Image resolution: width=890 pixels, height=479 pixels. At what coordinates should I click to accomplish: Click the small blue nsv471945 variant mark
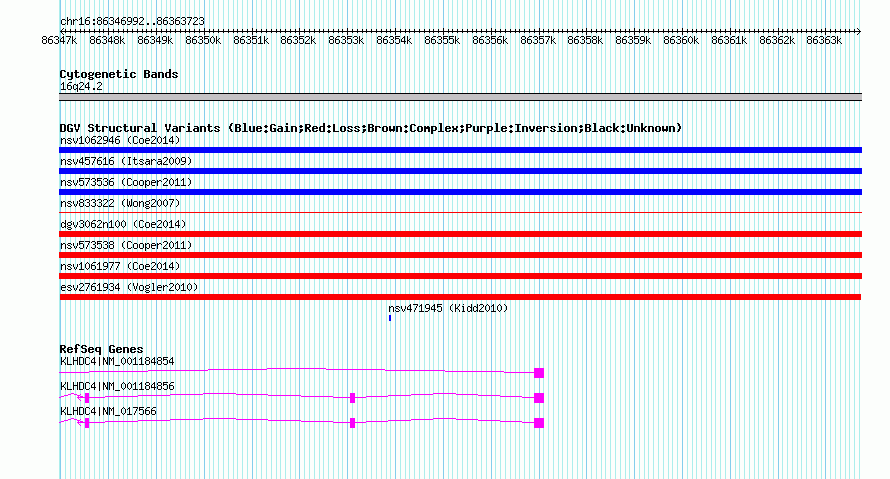coord(390,318)
